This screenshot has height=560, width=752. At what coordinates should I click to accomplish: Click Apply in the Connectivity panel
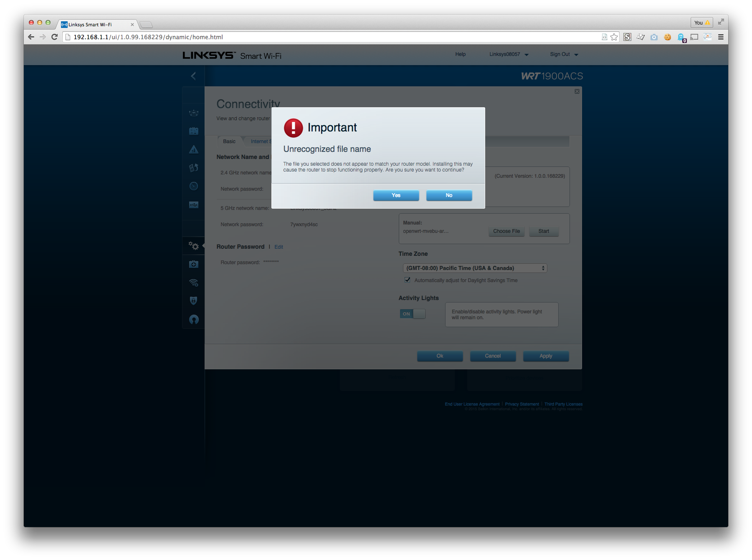pos(546,356)
